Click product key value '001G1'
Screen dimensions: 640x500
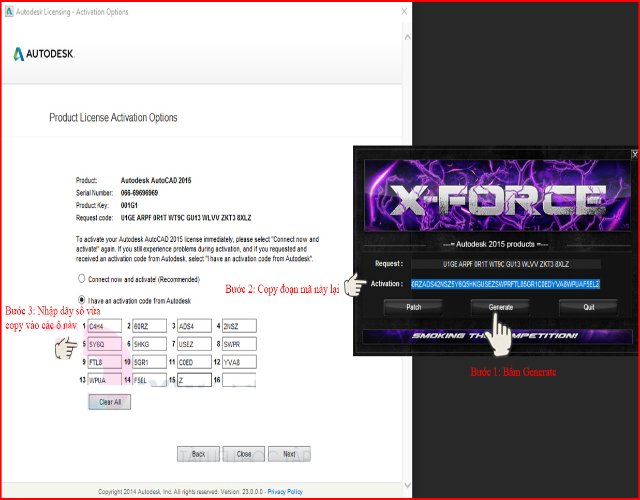tap(129, 205)
